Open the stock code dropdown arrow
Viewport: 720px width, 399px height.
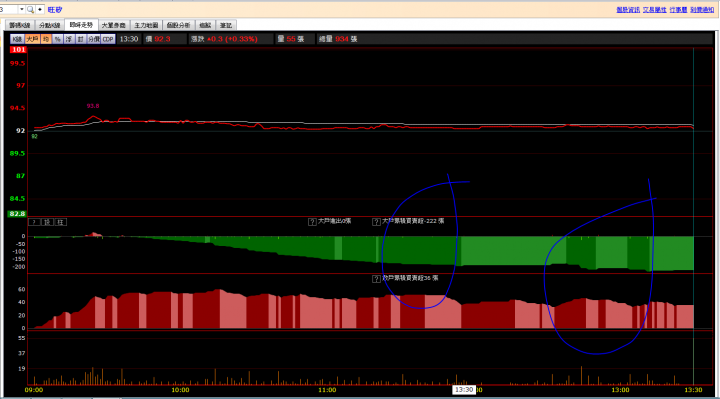tap(21, 9)
